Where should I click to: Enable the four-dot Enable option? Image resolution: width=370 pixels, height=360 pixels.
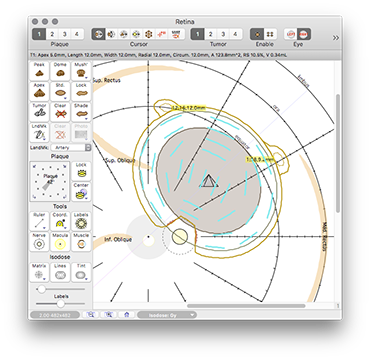coord(270,34)
